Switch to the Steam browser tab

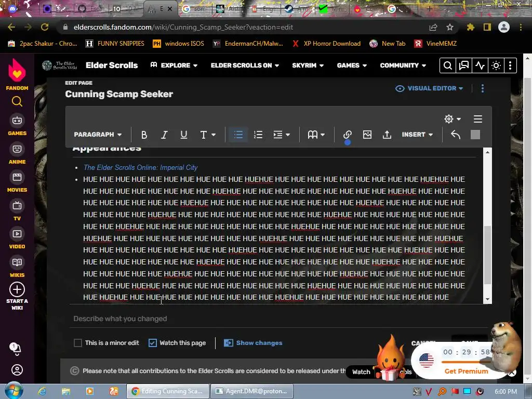[x=297, y=9]
